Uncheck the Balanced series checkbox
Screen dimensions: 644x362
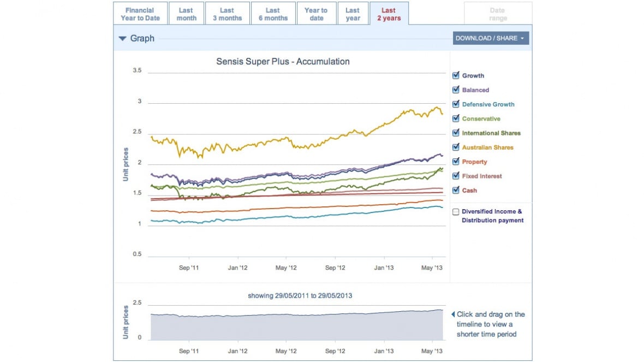click(x=456, y=90)
